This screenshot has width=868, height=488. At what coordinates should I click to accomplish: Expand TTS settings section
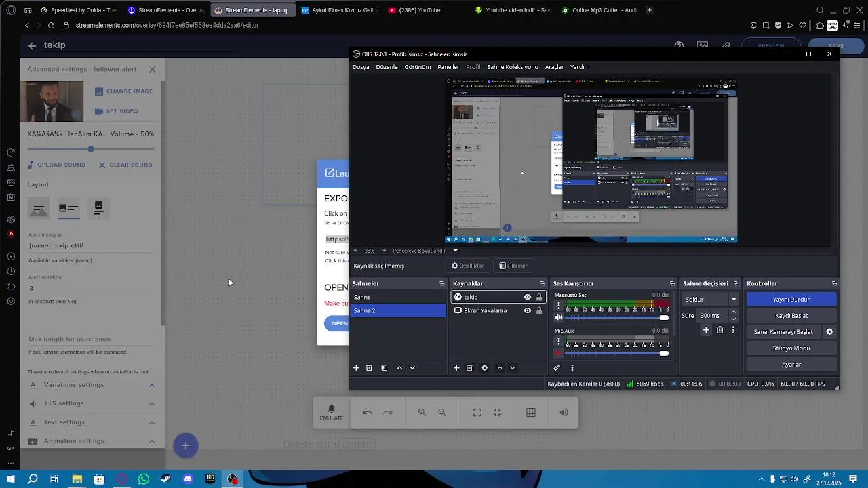coord(92,403)
